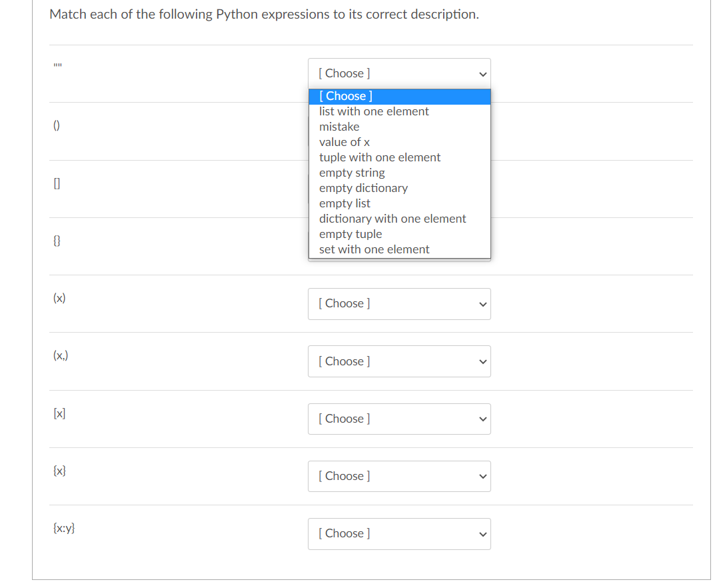Select 'tuple with one element' option

coord(380,157)
